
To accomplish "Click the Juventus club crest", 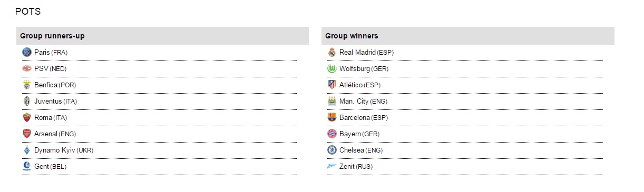I will click(27, 101).
